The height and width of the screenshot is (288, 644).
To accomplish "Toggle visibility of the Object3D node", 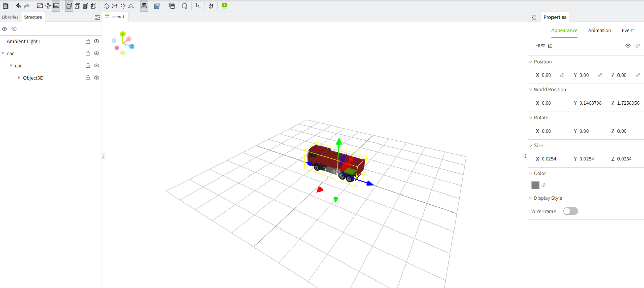I will pos(97,78).
